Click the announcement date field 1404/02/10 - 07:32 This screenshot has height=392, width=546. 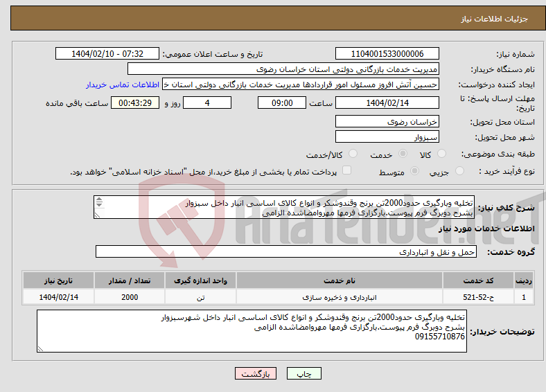[107, 53]
